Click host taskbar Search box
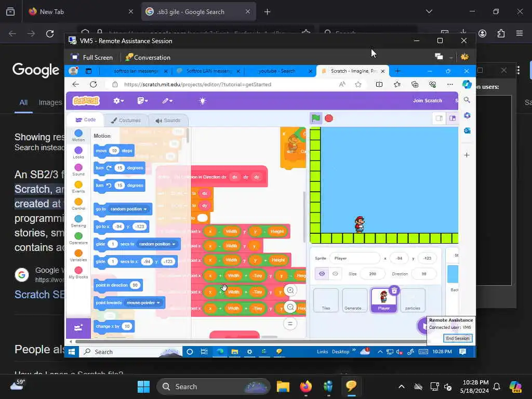The width and height of the screenshot is (532, 399). pos(213,387)
